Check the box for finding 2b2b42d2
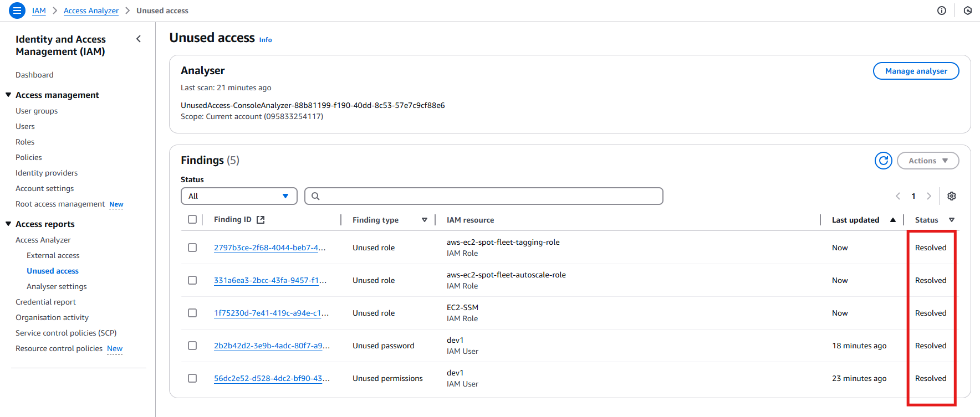 pyautogui.click(x=192, y=346)
